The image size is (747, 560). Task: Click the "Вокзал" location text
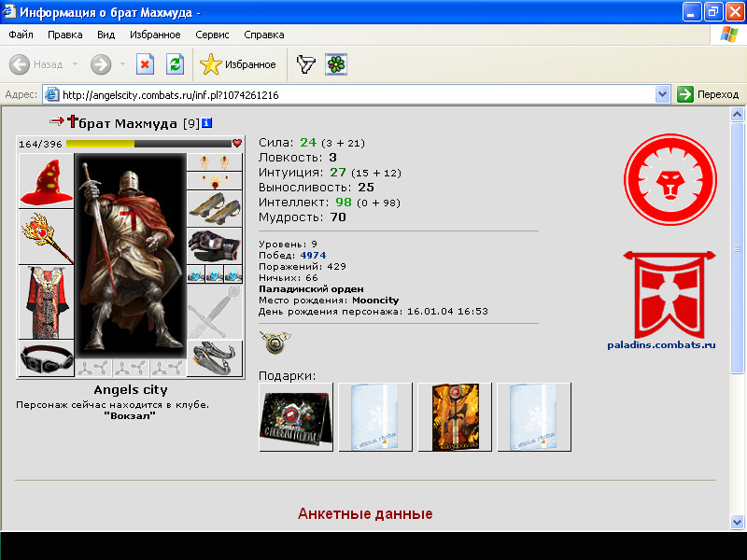[130, 415]
